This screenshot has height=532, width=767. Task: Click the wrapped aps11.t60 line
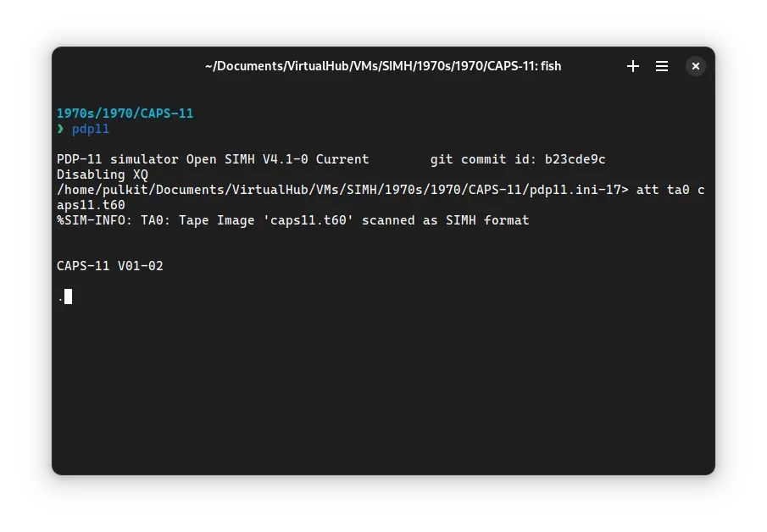[91, 205]
